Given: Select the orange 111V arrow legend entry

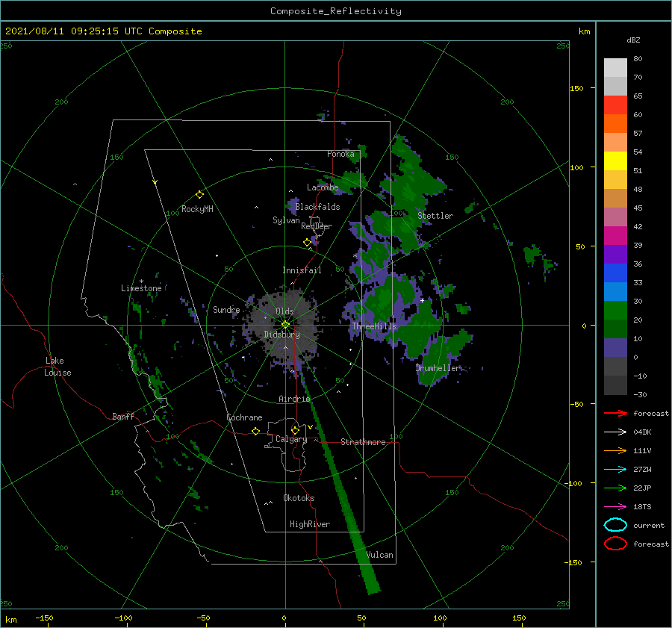Looking at the screenshot, I should 615,450.
